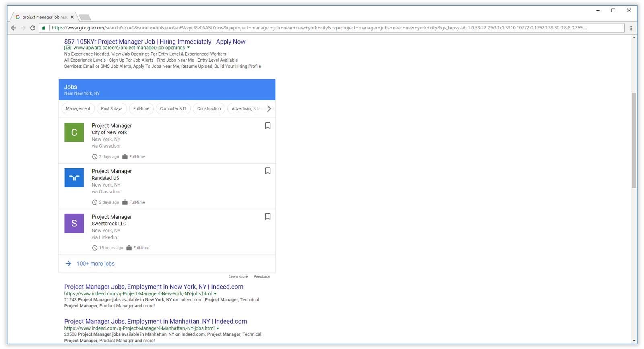Select the Full-time filter chip

[x=141, y=108]
